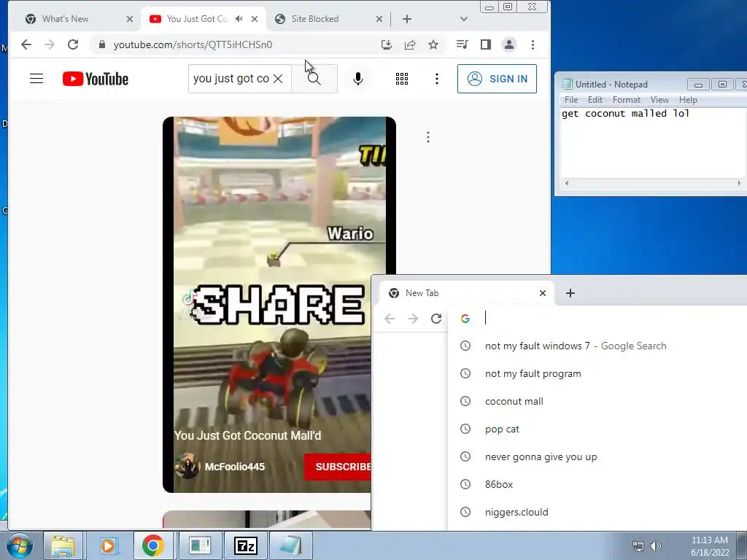Image resolution: width=747 pixels, height=560 pixels.
Task: Click the SIGN IN button
Action: coord(497,79)
